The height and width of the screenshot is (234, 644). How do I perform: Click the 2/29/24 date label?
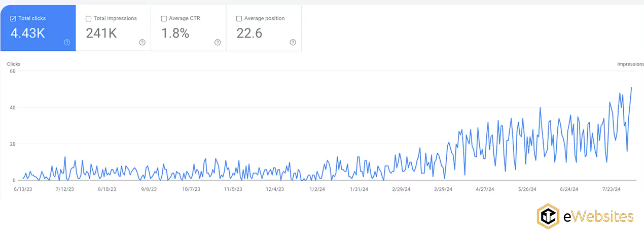401,189
